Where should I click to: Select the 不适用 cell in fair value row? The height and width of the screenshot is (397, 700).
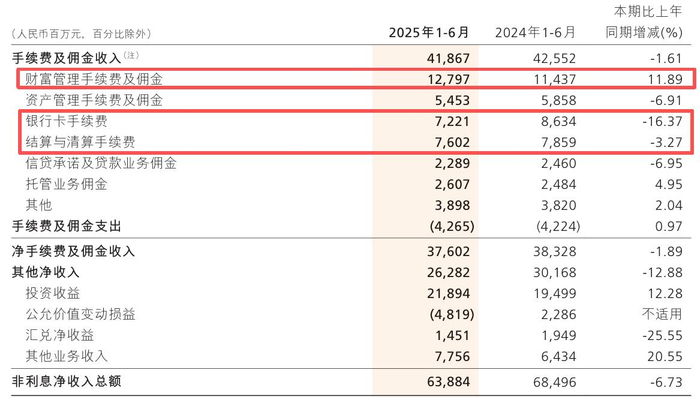pyautogui.click(x=662, y=314)
